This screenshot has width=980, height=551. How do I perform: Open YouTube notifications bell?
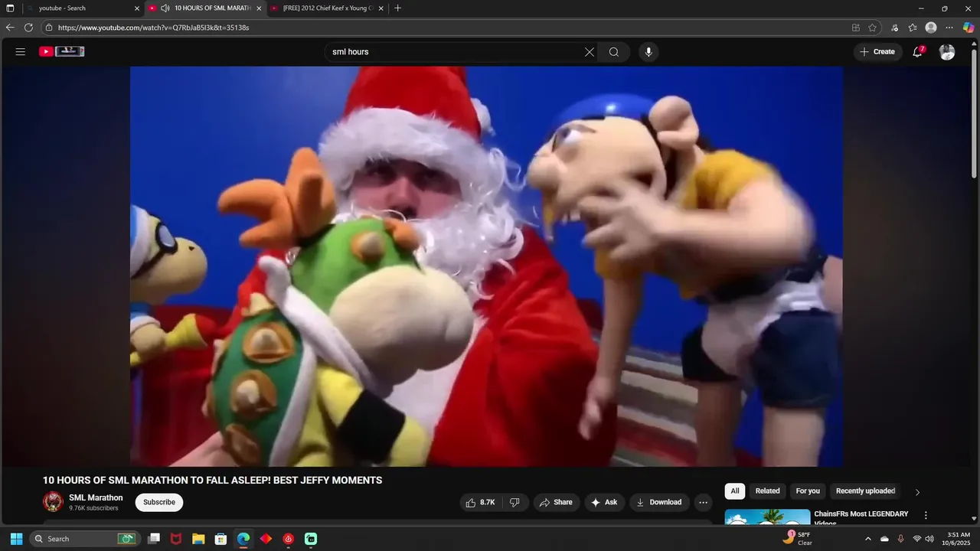point(917,52)
